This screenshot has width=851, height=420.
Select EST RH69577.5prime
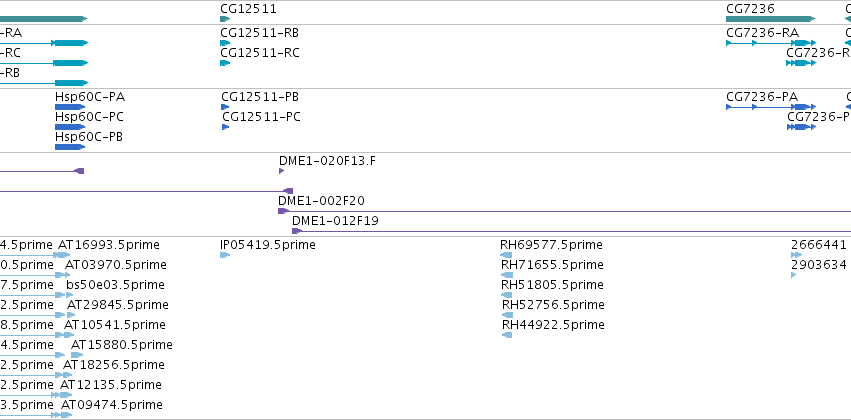[x=551, y=245]
